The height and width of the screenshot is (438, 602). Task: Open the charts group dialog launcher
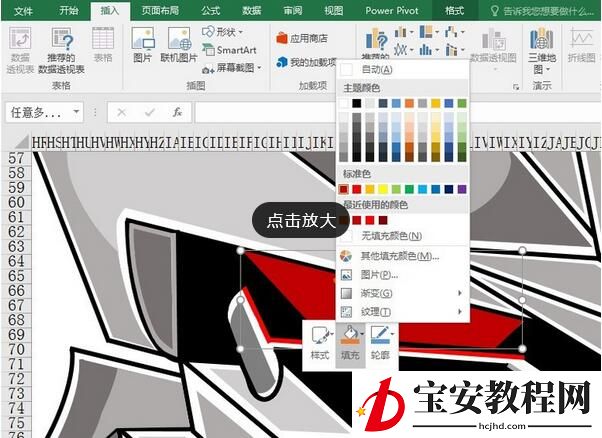point(516,87)
